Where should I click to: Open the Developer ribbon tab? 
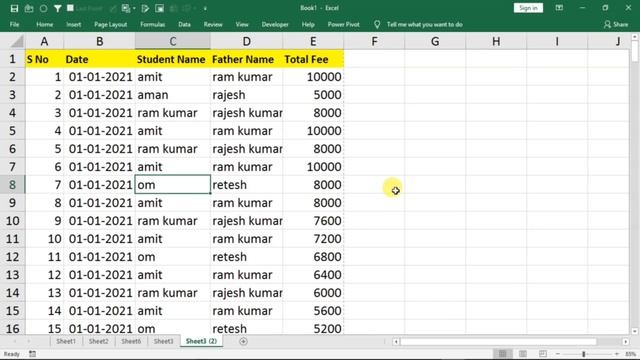(275, 24)
